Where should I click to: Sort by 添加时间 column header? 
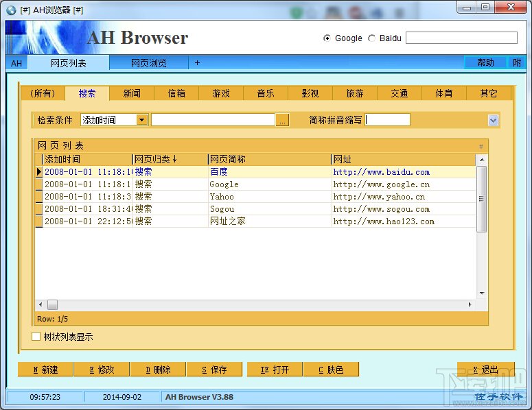88,159
